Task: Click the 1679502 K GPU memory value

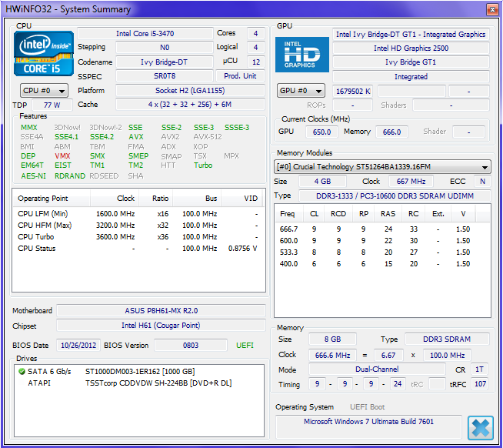Action: click(x=353, y=92)
